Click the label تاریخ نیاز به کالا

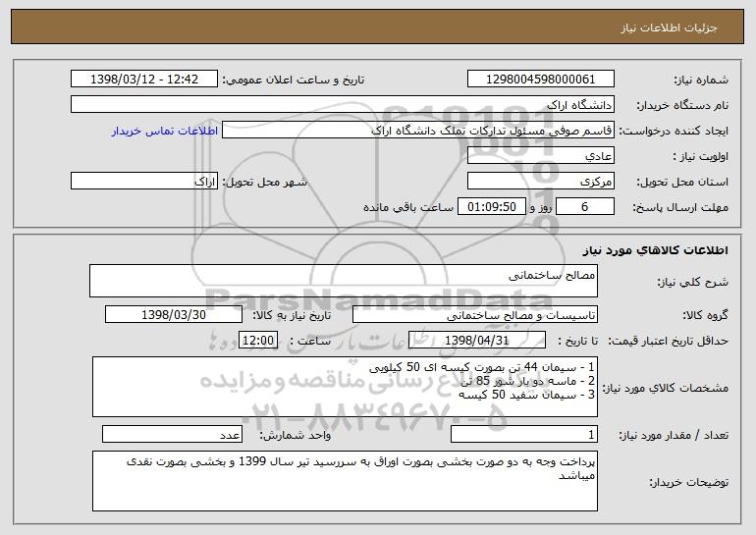292,316
